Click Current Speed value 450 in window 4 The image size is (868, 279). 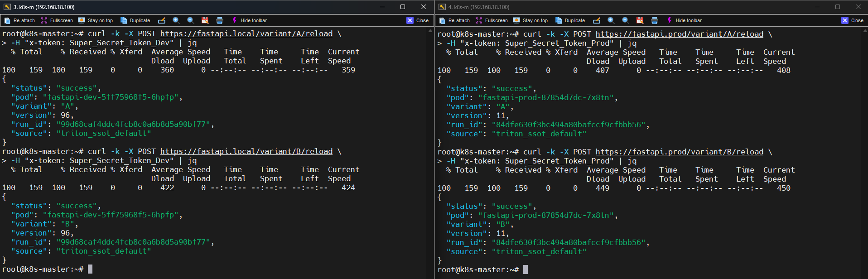pos(784,188)
